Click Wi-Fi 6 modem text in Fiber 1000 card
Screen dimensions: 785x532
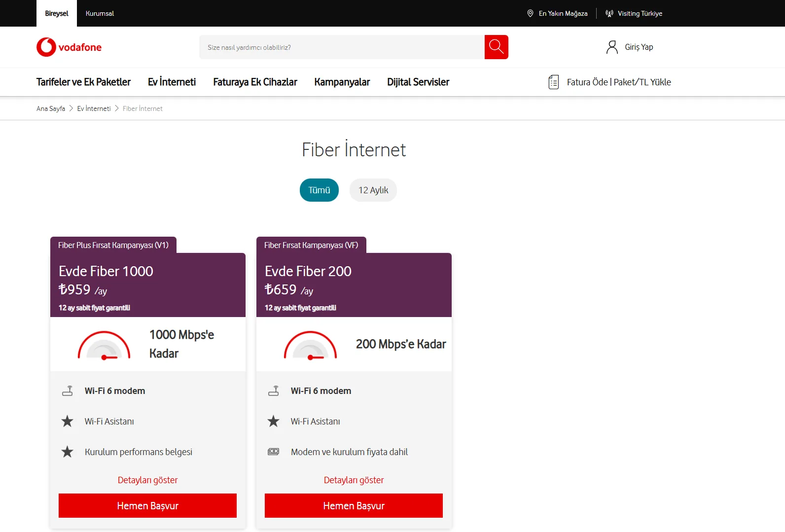click(x=115, y=391)
